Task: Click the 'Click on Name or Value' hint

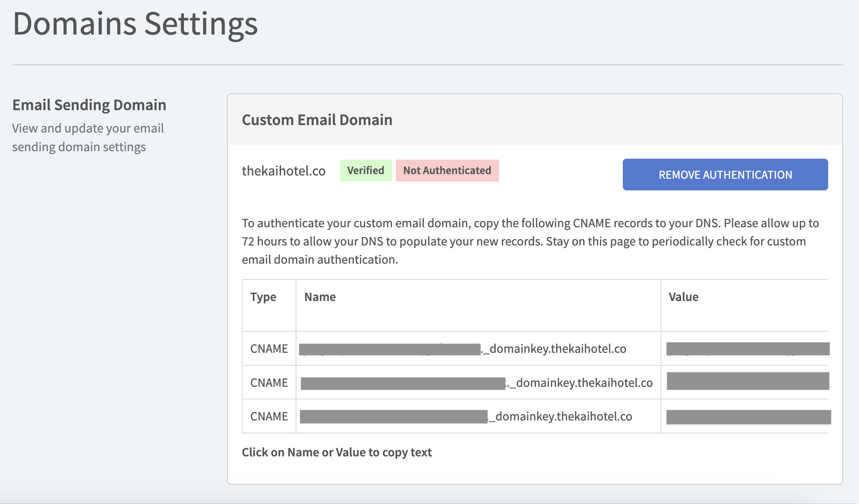Action: click(x=337, y=452)
